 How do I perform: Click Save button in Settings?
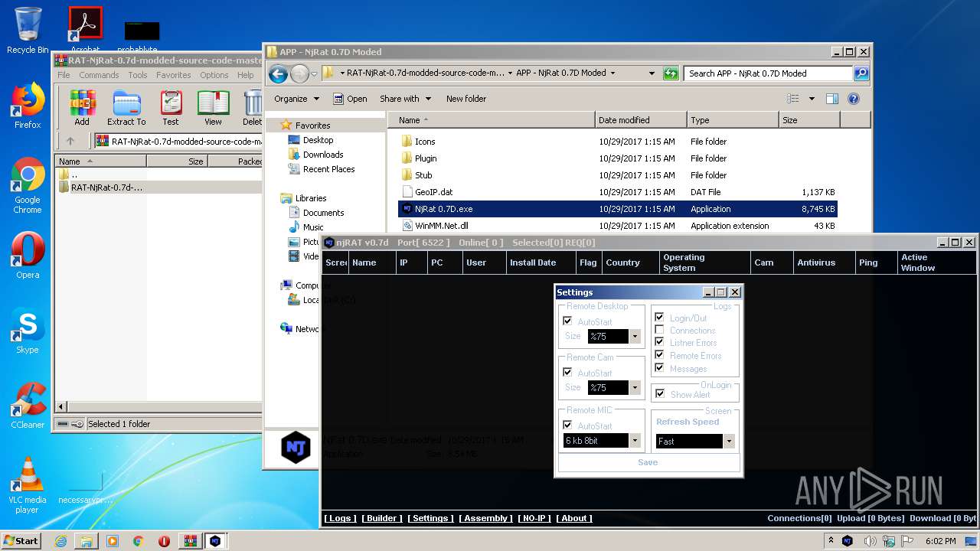tap(648, 462)
